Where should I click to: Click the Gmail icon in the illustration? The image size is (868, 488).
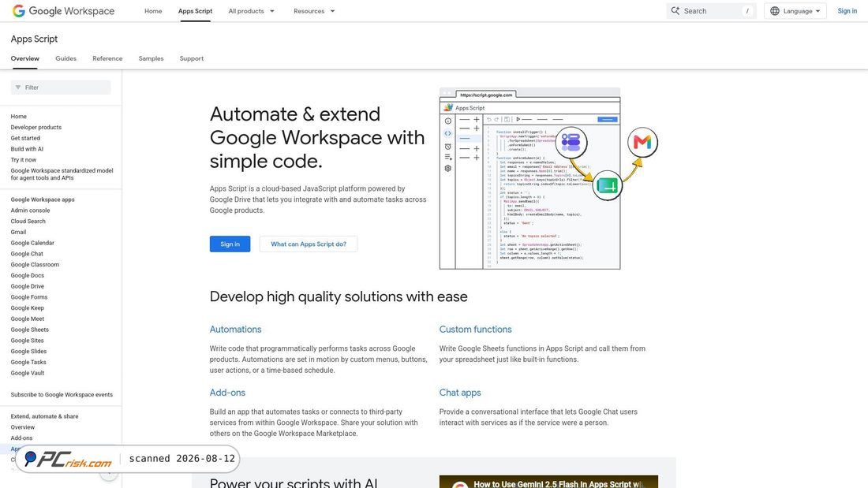[642, 142]
